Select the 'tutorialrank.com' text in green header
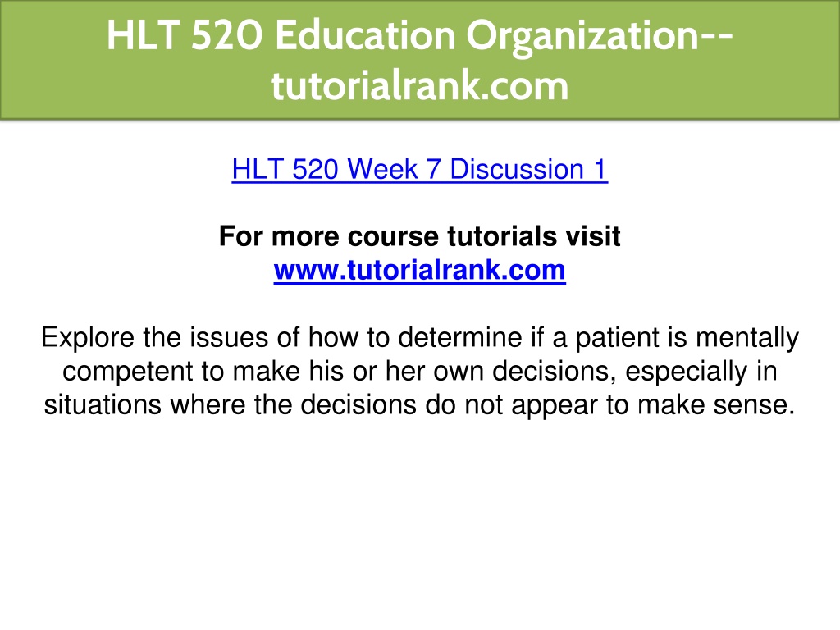The height and width of the screenshot is (630, 840). (419, 85)
